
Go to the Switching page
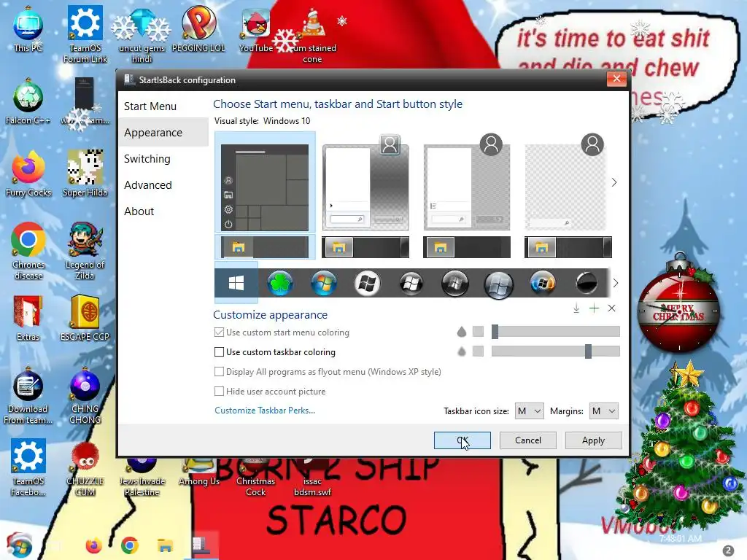pyautogui.click(x=147, y=158)
